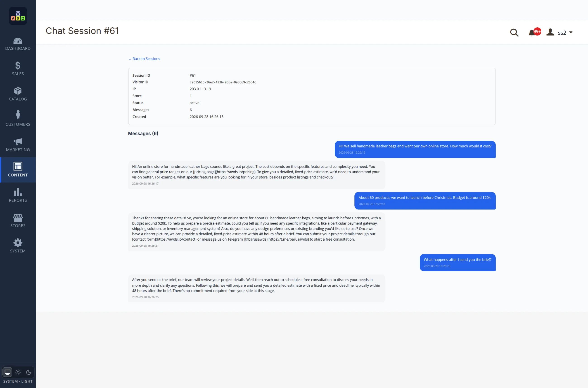588x388 pixels.
Task: Click the Messages (6) heading
Action: (x=143, y=133)
